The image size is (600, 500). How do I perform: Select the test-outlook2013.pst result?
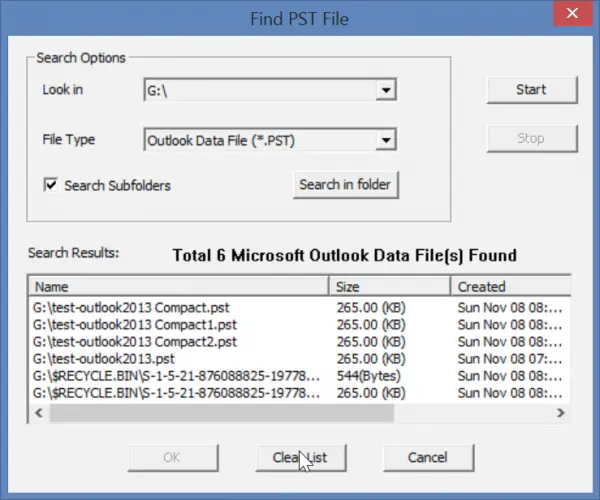pos(299,359)
